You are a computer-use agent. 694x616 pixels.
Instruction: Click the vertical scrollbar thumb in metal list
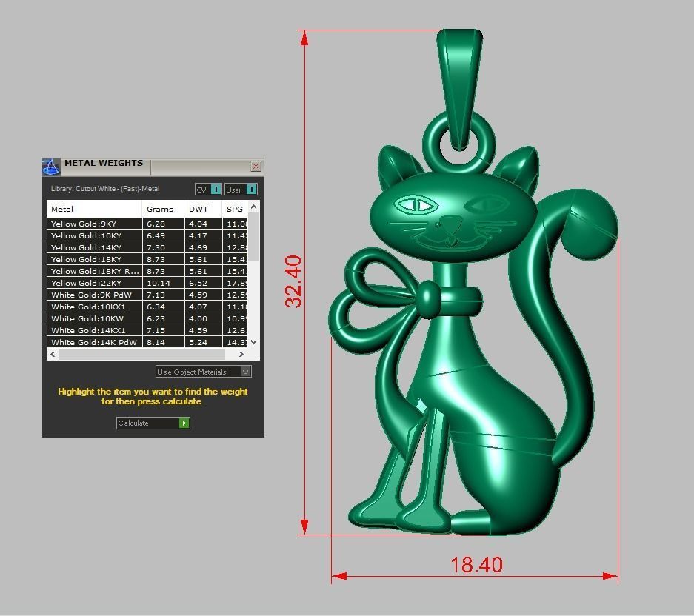(x=253, y=237)
